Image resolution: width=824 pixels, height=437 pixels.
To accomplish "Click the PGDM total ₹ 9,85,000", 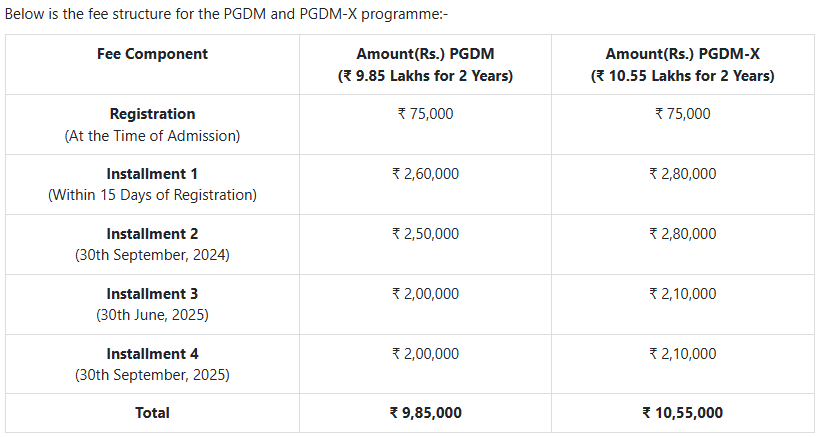I will click(425, 413).
